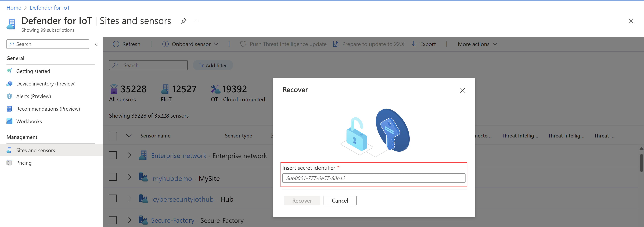The image size is (644, 227).
Task: Click the Push Threat Intelligence update icon
Action: click(243, 44)
